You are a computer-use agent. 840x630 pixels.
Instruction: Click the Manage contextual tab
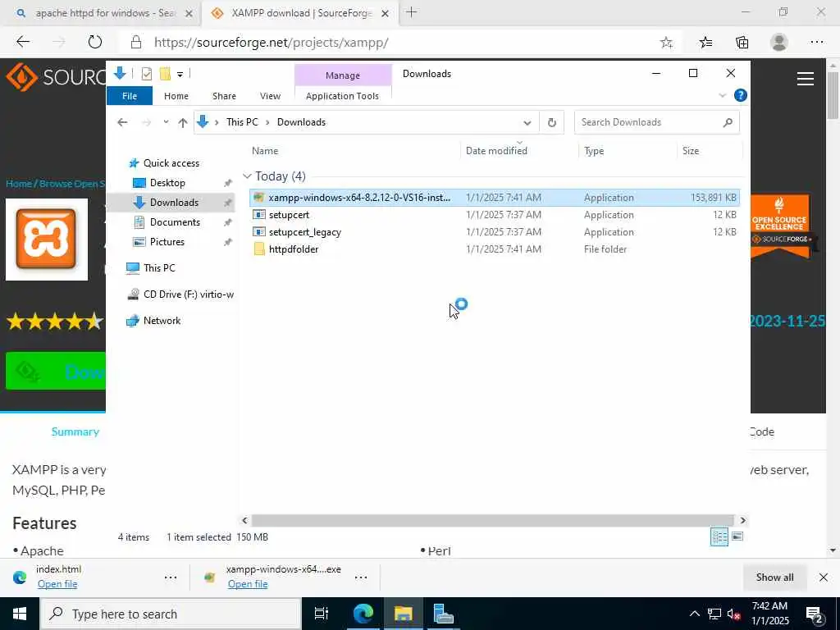point(343,75)
